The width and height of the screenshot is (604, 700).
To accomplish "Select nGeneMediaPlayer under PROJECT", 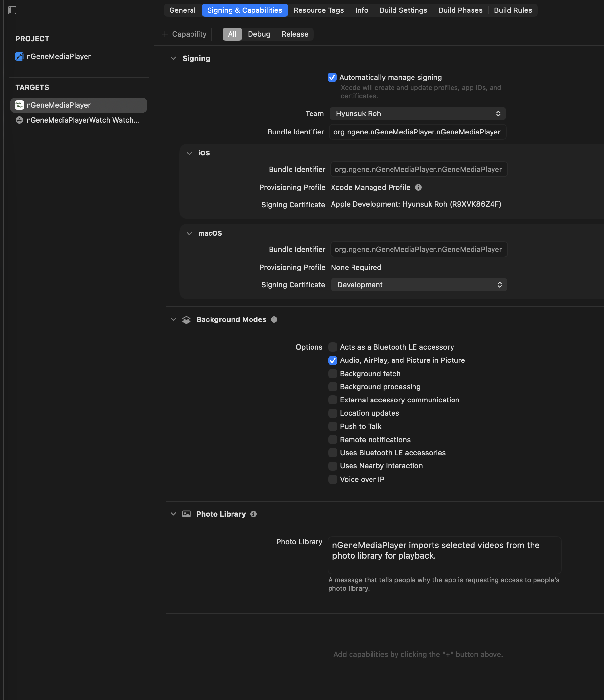I will point(79,56).
